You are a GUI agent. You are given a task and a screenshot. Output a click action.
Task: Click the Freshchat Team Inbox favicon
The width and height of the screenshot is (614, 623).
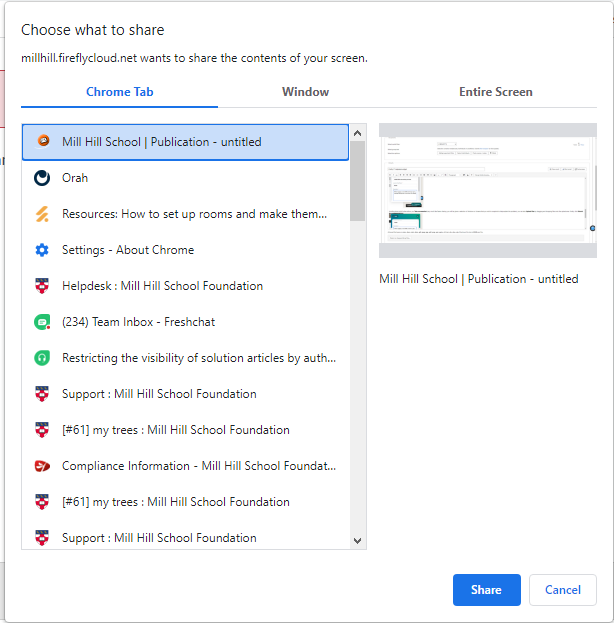pyautogui.click(x=42, y=322)
